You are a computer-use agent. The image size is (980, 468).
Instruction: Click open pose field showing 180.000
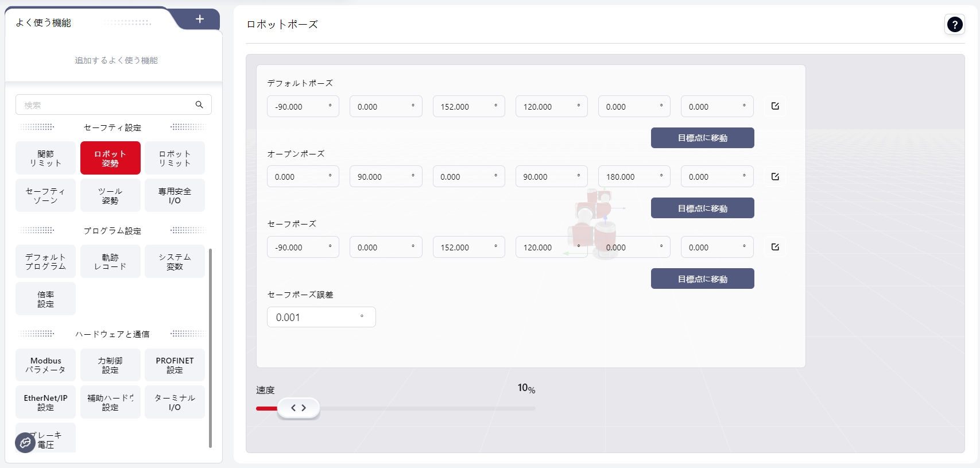tap(634, 177)
